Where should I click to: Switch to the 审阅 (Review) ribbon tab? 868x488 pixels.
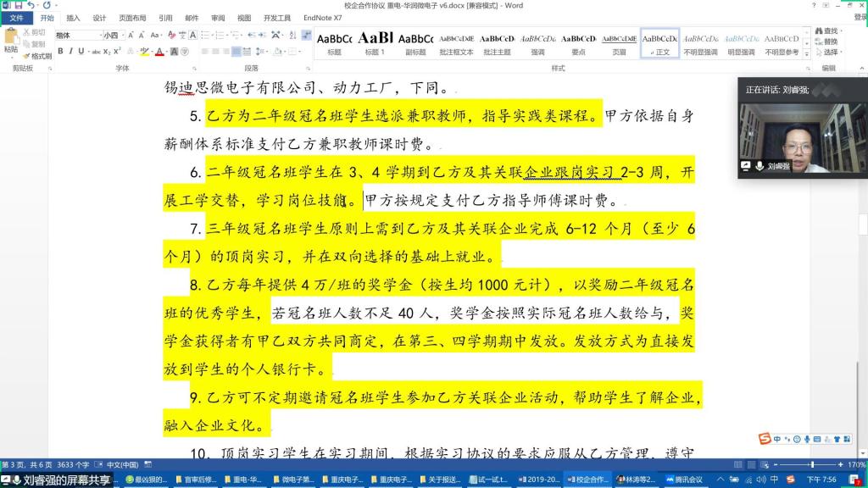(218, 18)
